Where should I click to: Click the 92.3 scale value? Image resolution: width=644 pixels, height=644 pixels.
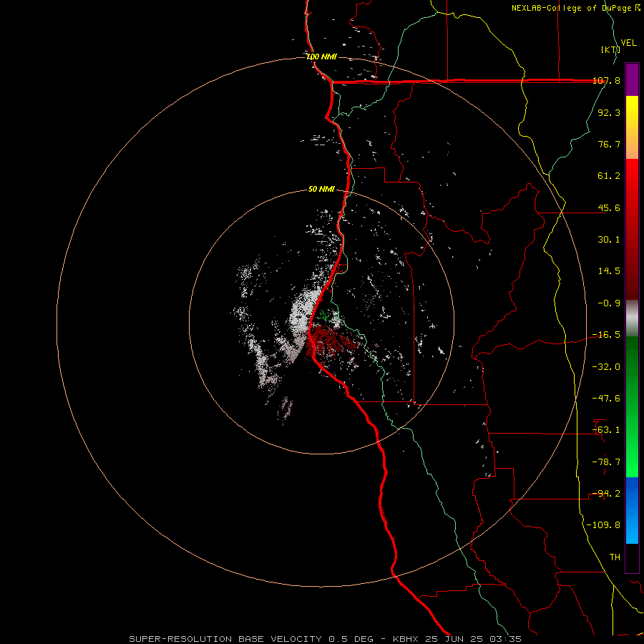(609, 112)
